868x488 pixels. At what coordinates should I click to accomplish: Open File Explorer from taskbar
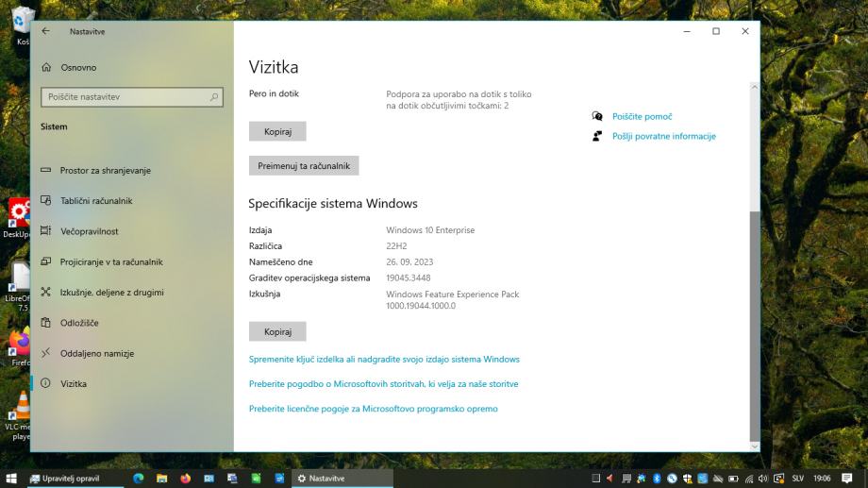(x=161, y=478)
